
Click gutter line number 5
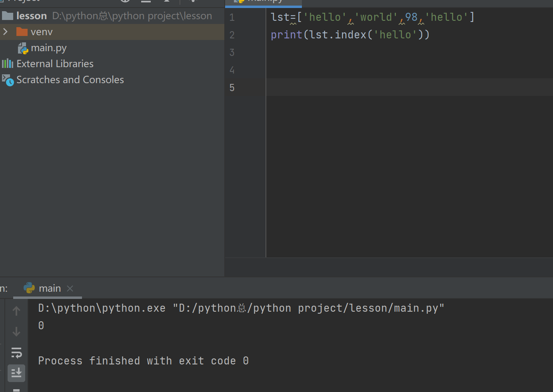pos(232,88)
